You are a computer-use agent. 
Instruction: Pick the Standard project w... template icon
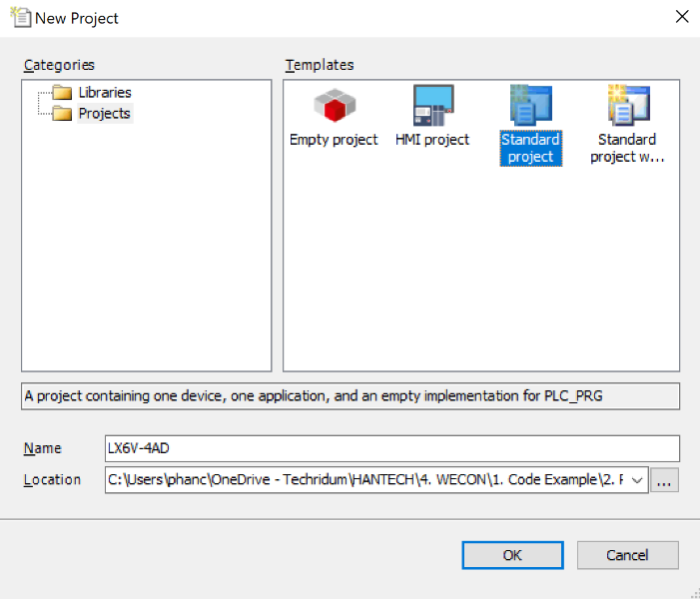click(627, 106)
